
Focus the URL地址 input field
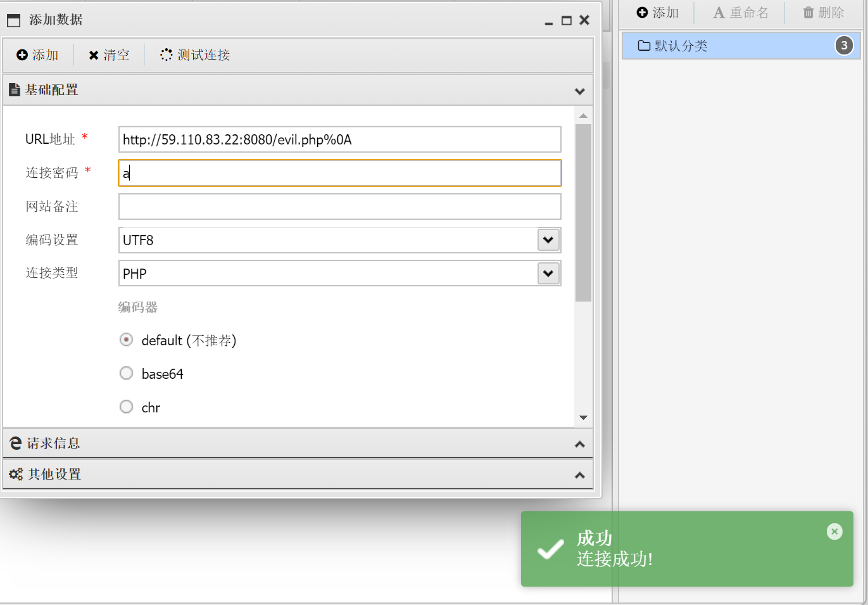(339, 139)
